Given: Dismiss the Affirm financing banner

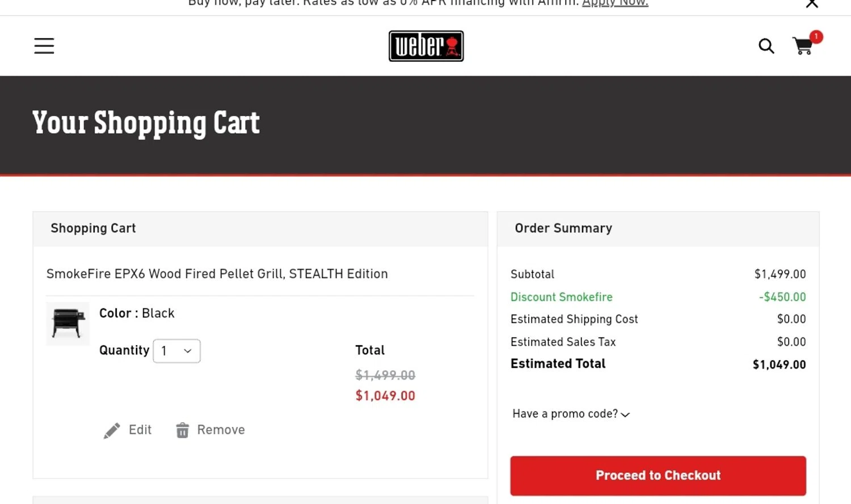Looking at the screenshot, I should (x=812, y=4).
